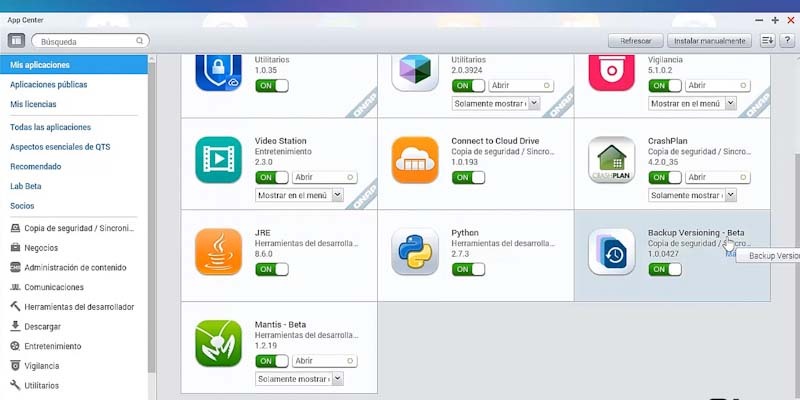Click the Mantis app icon
The image size is (800, 400).
click(x=218, y=343)
